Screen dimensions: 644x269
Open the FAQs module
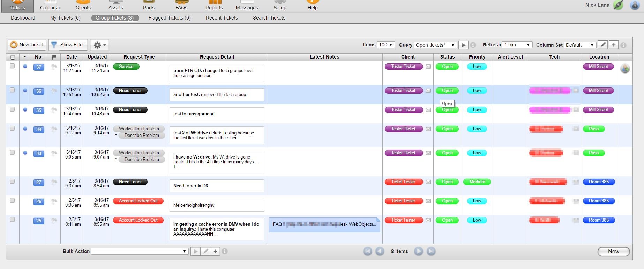(x=181, y=6)
